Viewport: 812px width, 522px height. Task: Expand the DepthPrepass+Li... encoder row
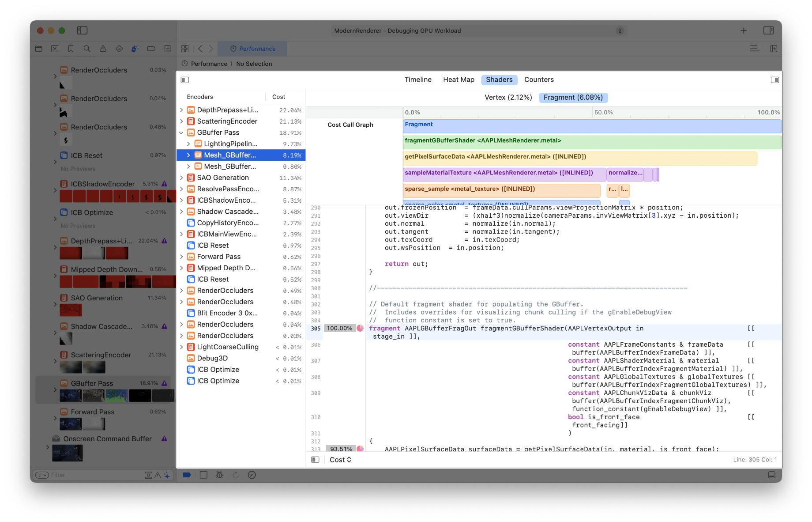click(x=181, y=110)
